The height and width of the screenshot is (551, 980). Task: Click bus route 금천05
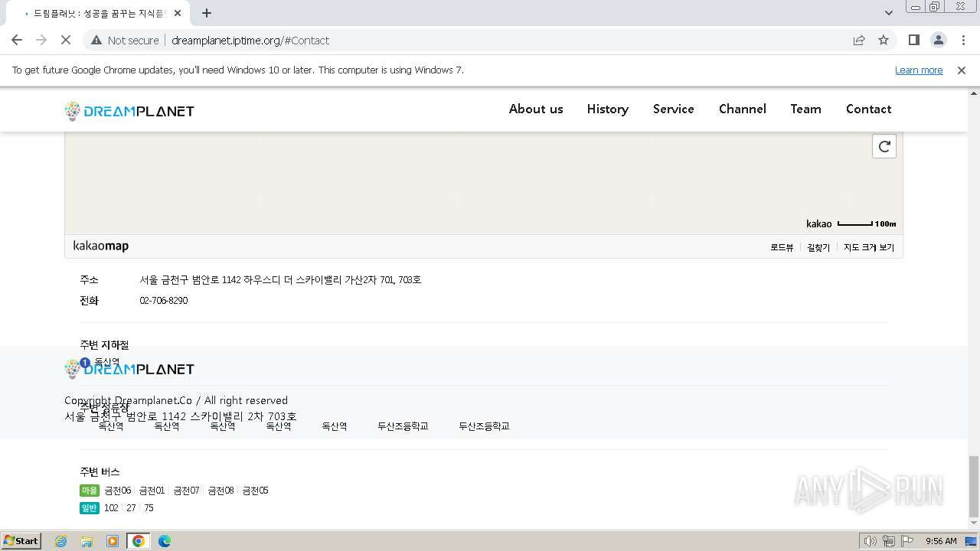pos(255,490)
